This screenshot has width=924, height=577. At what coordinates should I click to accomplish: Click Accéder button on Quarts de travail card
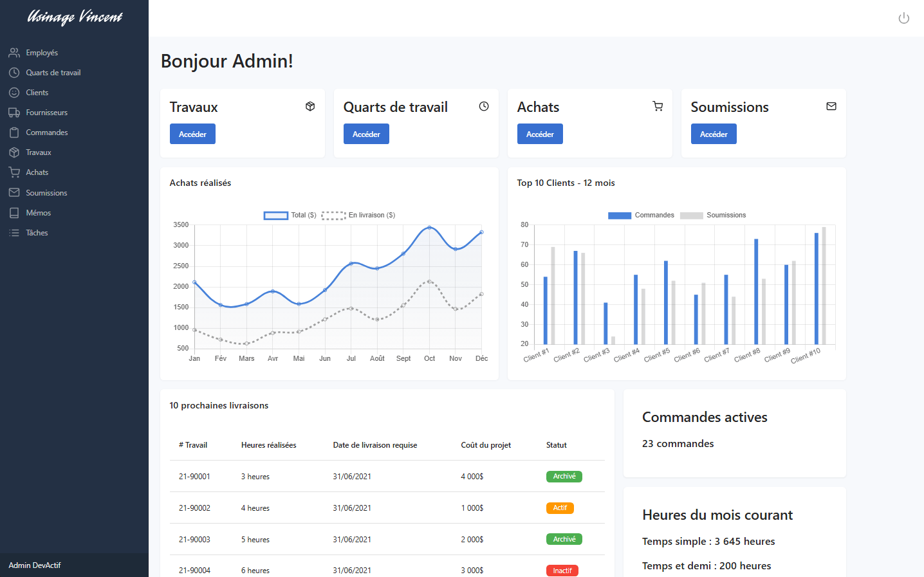(x=366, y=134)
